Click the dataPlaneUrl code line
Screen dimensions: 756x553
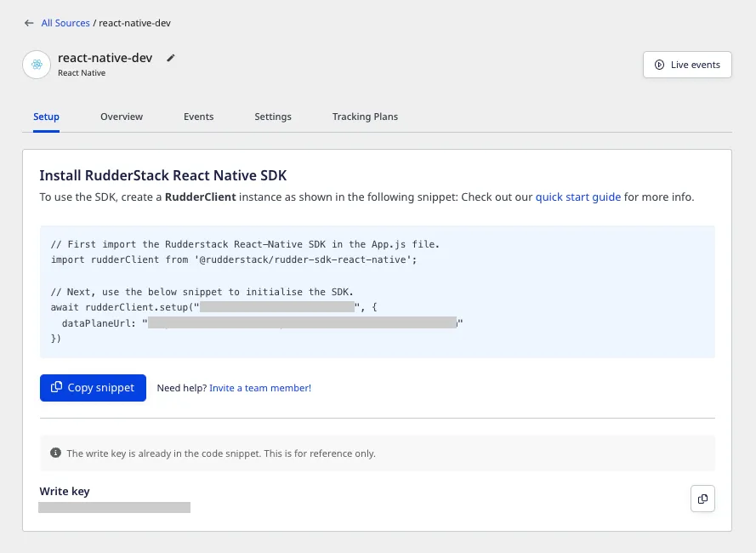click(262, 322)
